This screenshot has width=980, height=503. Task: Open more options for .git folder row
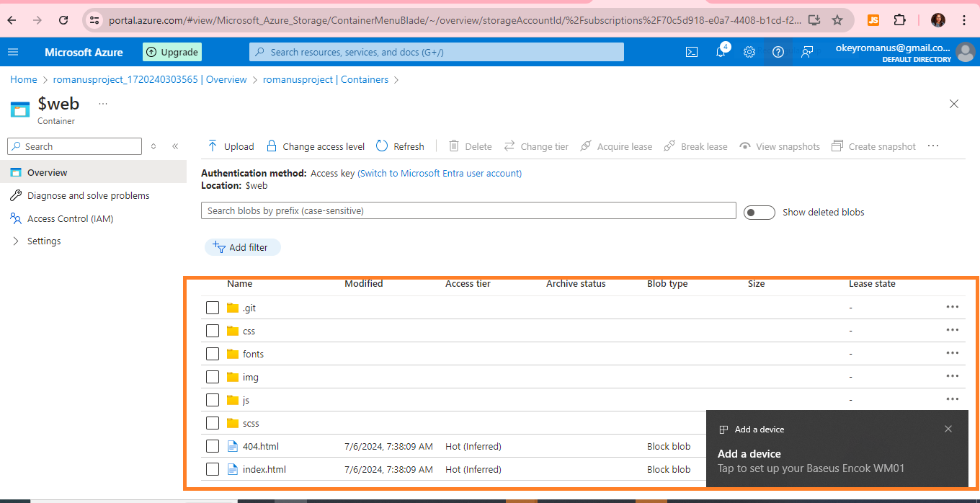coord(953,307)
